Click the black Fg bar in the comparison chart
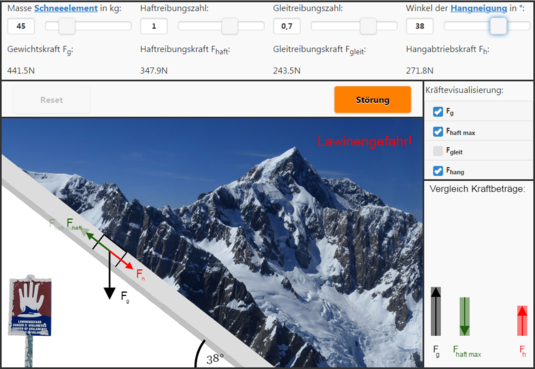Screen dimensions: 535x369 [436, 312]
